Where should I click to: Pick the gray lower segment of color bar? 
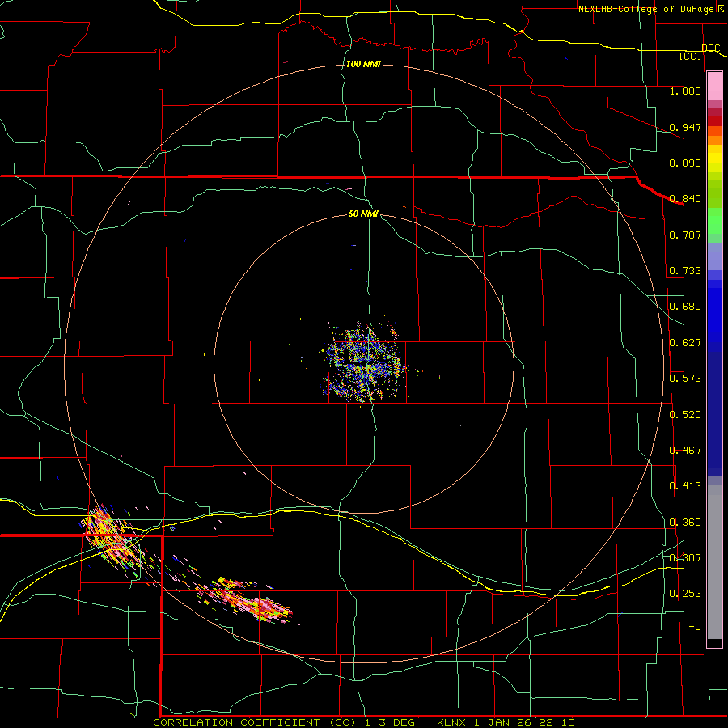(x=714, y=562)
